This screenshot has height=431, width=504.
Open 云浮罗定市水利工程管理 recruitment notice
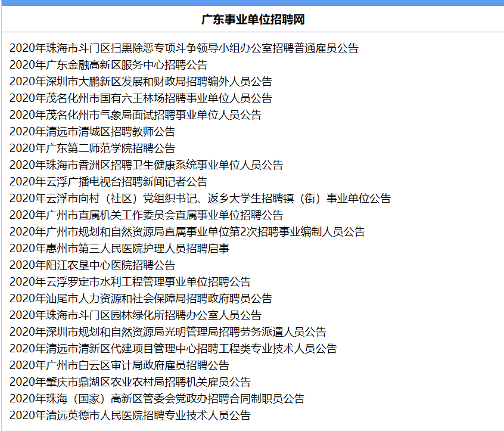point(130,282)
